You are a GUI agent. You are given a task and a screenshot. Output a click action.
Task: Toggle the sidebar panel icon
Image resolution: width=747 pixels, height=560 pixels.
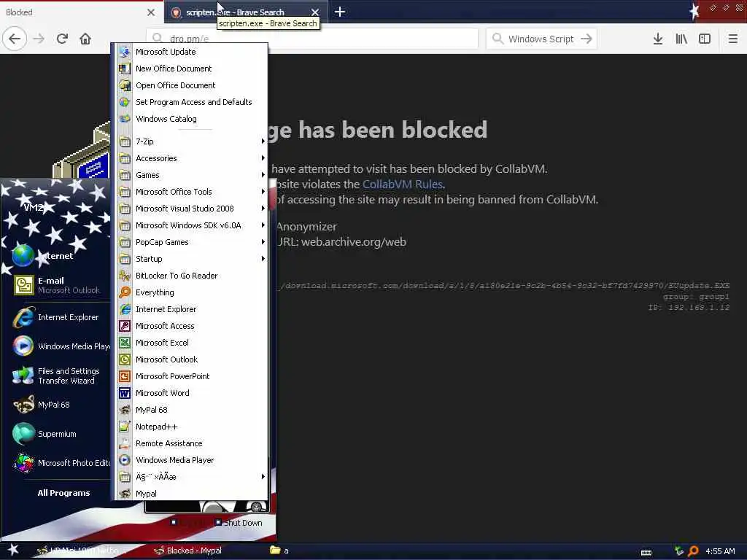705,39
